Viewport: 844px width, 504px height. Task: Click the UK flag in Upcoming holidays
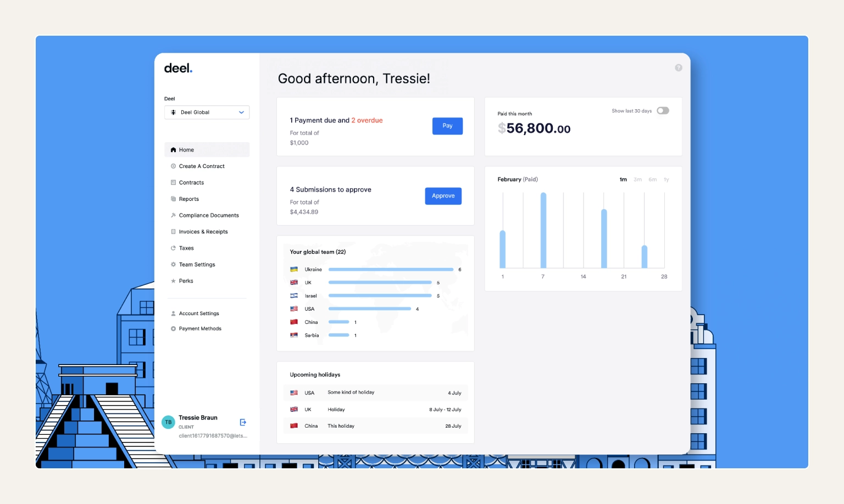[x=294, y=410]
